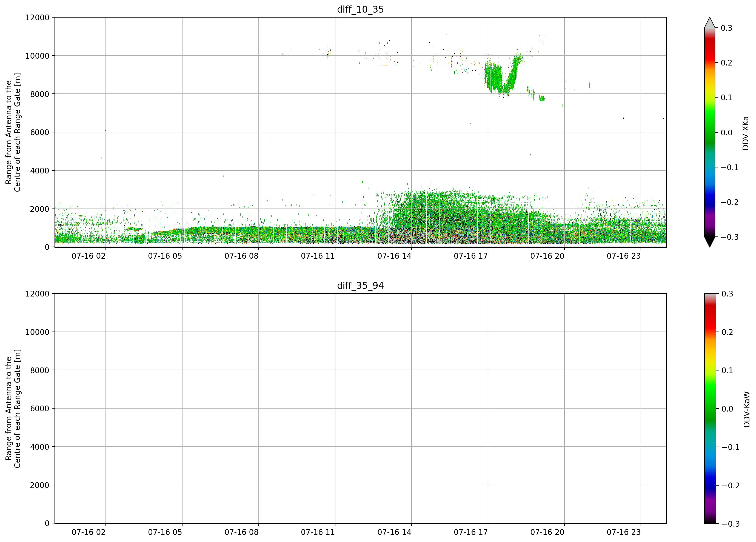Click the diff_10_35 plot title
Screen dimensions: 756x542
click(x=360, y=9)
